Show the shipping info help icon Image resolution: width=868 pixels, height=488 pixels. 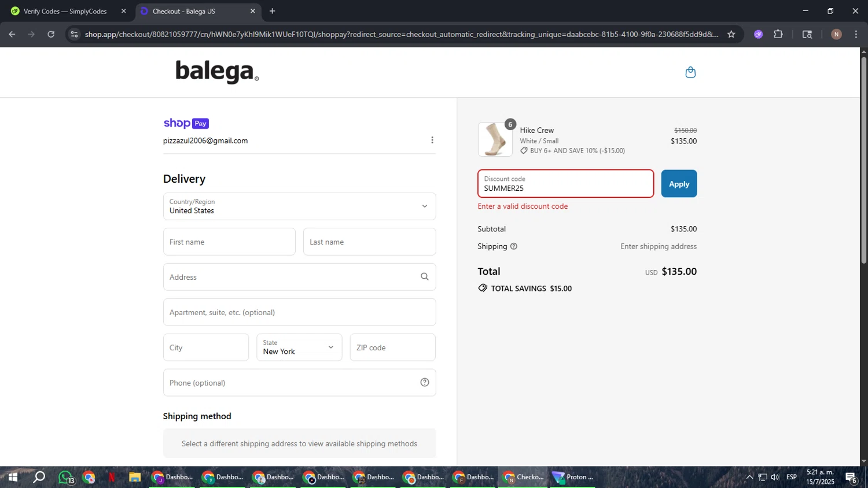click(x=513, y=246)
